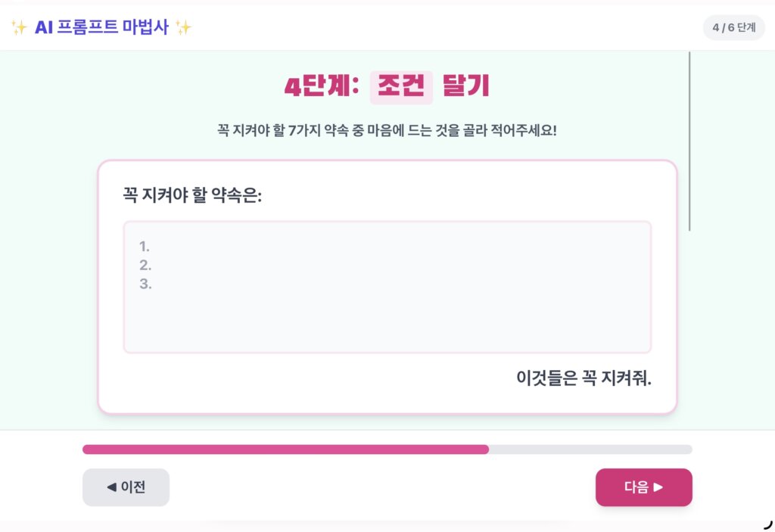
Task: Click the AI 프롬프트 마법사 title
Action: [x=102, y=27]
